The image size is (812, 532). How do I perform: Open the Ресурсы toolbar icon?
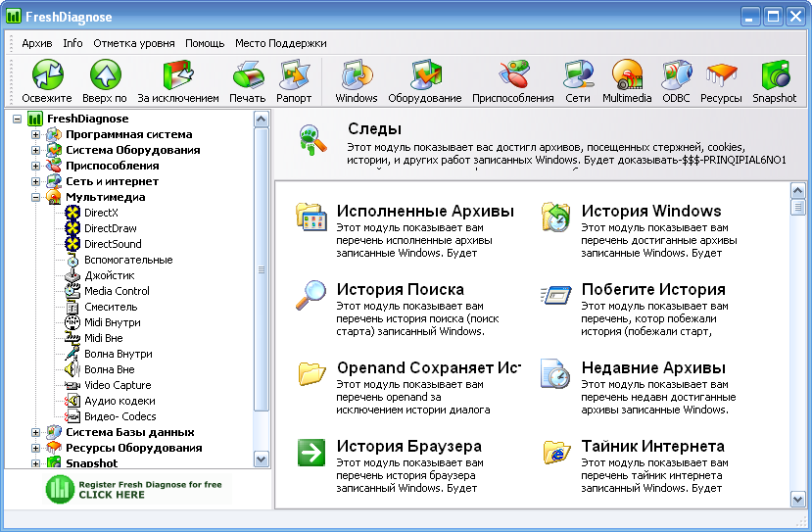tap(721, 75)
